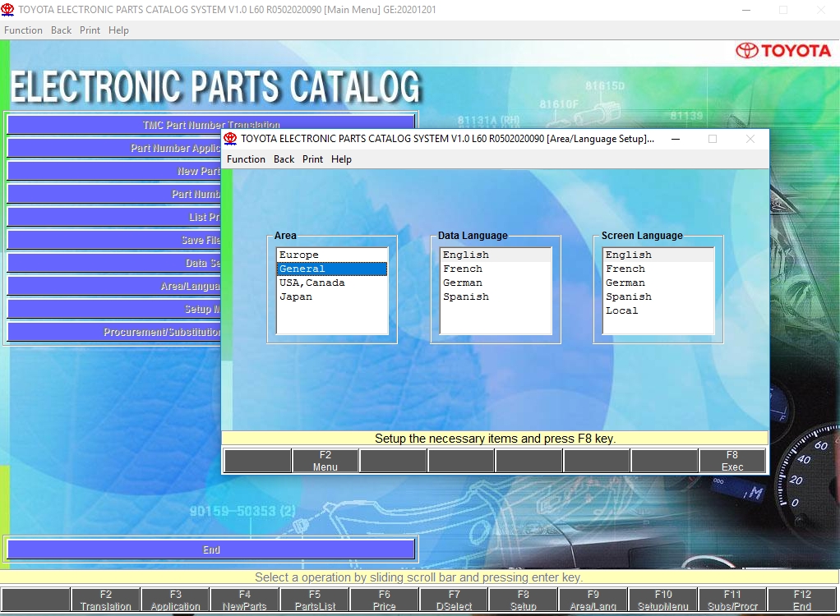This screenshot has height=616, width=840.
Task: Open Print menu in the main window
Action: pos(90,30)
